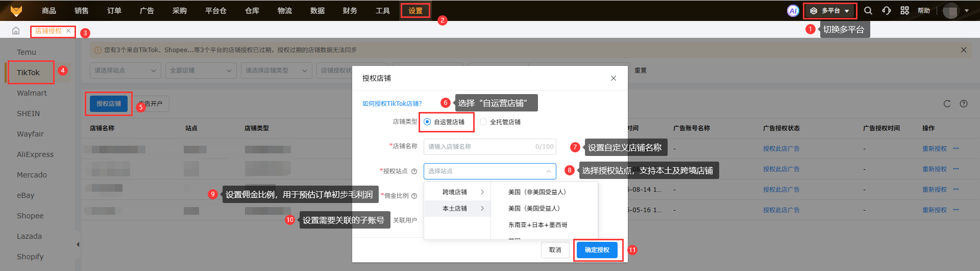This screenshot has height=271, width=980.
Task: Click 授权此店铺广告 in the second row
Action: [x=781, y=169]
